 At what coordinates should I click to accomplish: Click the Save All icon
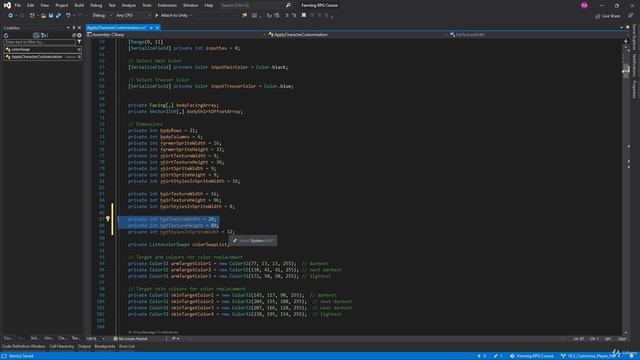(x=58, y=16)
